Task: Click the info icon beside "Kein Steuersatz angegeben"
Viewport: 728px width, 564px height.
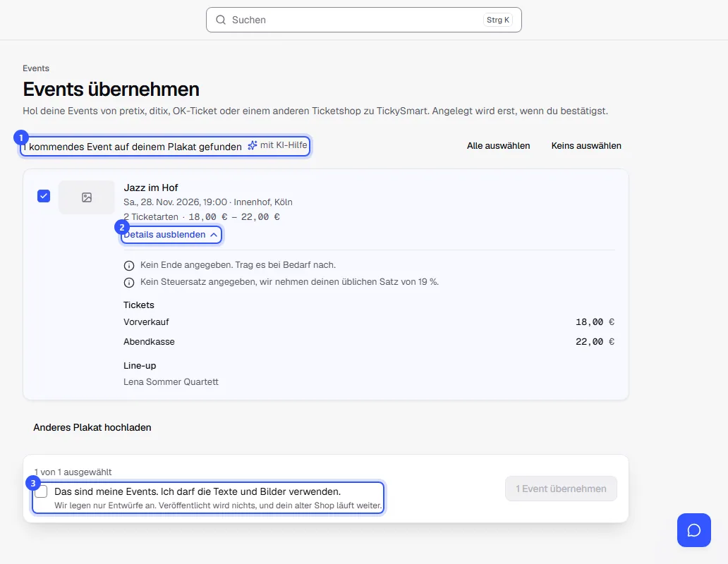Action: coord(129,283)
